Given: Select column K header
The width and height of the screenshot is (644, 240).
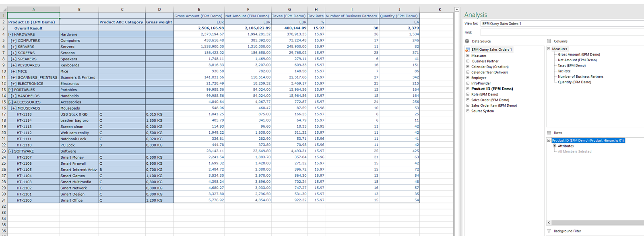Looking at the screenshot, I should coord(440,9).
